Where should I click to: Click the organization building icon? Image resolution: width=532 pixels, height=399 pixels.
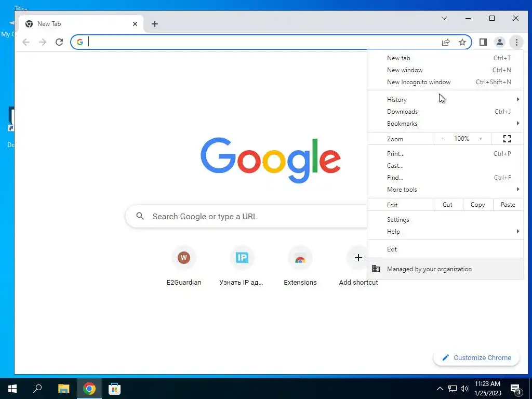pos(376,269)
